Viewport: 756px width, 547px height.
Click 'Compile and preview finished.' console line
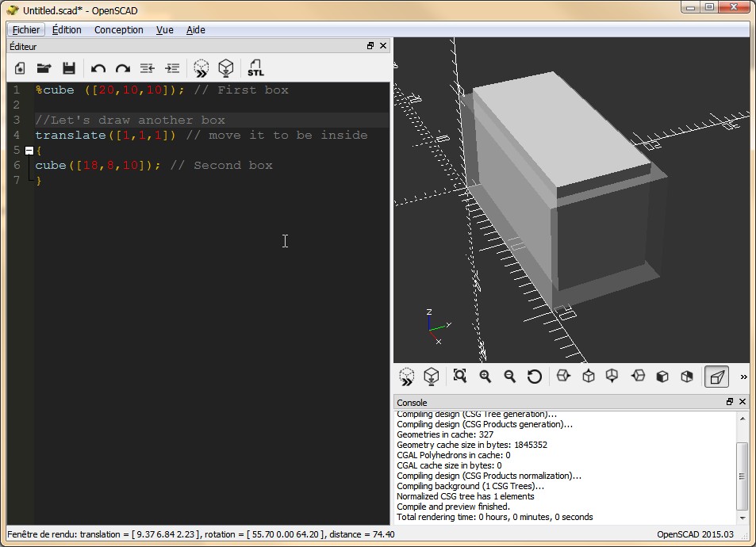pos(453,507)
